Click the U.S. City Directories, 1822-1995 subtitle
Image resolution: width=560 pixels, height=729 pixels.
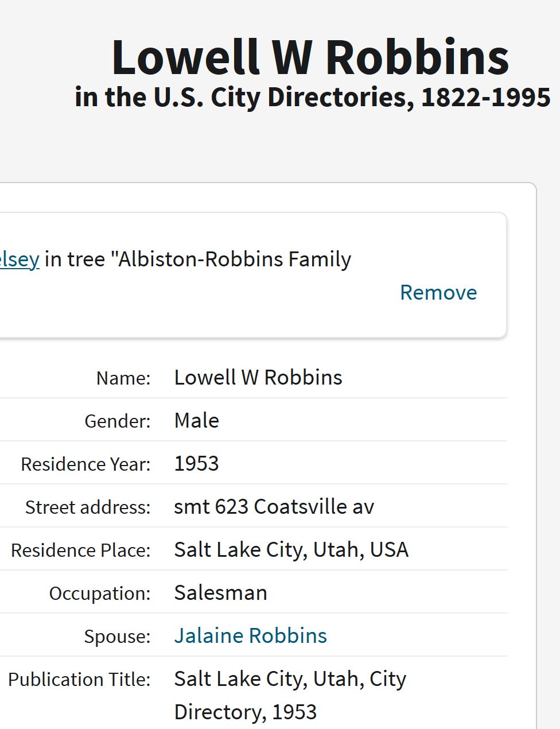(313, 97)
